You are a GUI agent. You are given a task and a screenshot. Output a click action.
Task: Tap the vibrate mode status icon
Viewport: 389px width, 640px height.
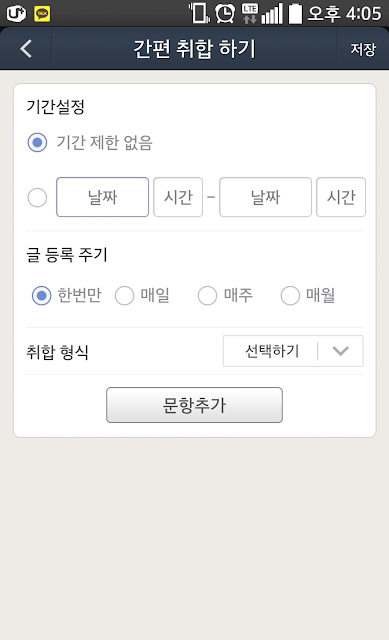tap(199, 13)
